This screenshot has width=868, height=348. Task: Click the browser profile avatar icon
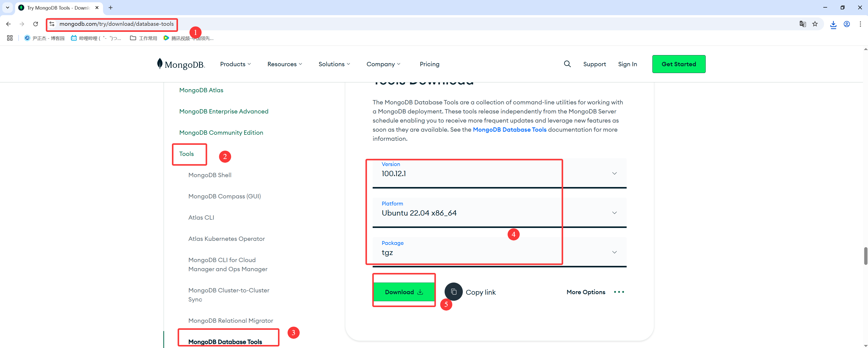coord(847,24)
